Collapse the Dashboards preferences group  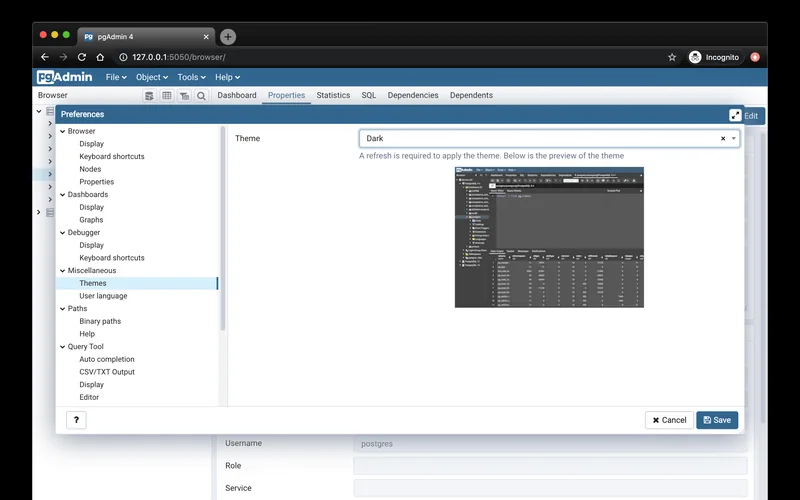(63, 194)
